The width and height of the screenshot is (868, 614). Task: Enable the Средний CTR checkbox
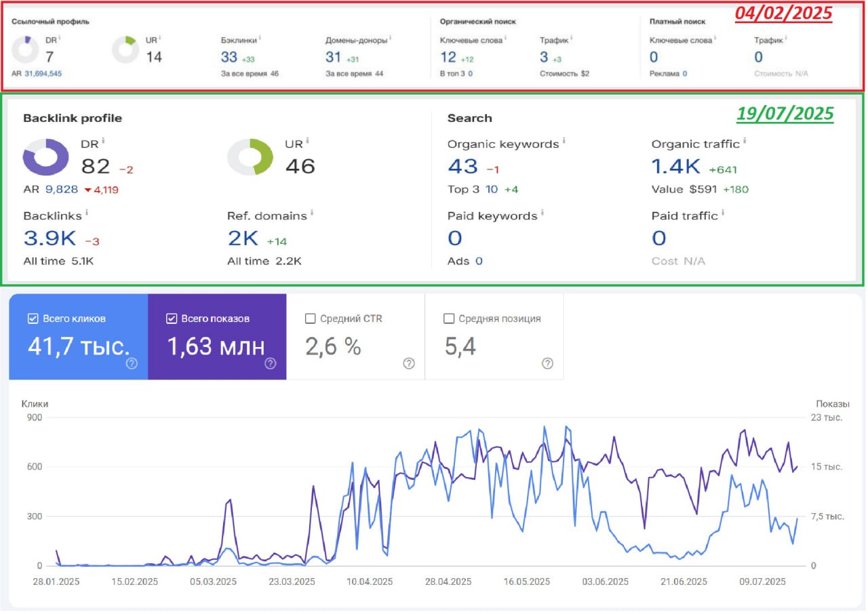pyautogui.click(x=311, y=319)
